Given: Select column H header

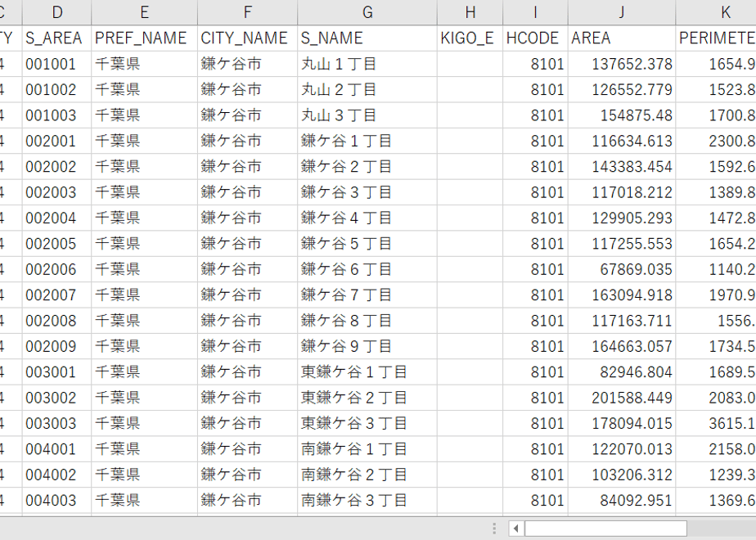Looking at the screenshot, I should pyautogui.click(x=470, y=12).
